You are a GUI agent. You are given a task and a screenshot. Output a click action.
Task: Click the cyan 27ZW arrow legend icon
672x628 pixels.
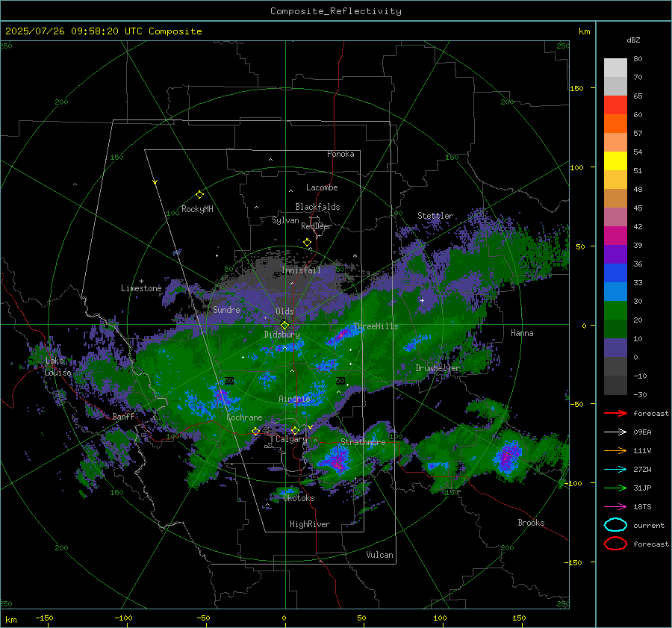coord(615,470)
